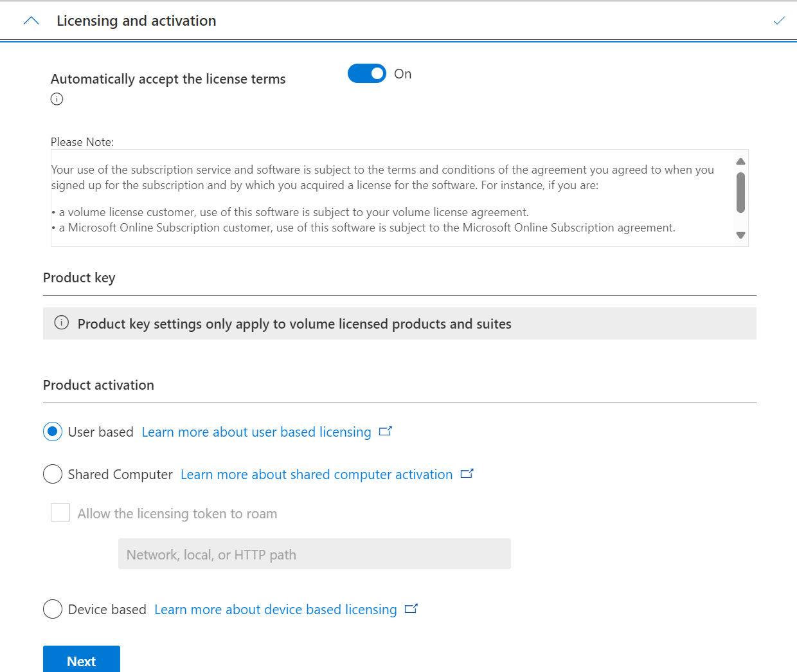
Task: Select the Shared Computer radio button
Action: (x=53, y=474)
